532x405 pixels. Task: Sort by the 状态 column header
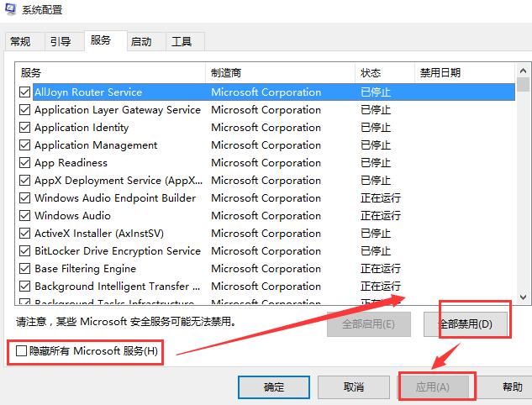385,72
